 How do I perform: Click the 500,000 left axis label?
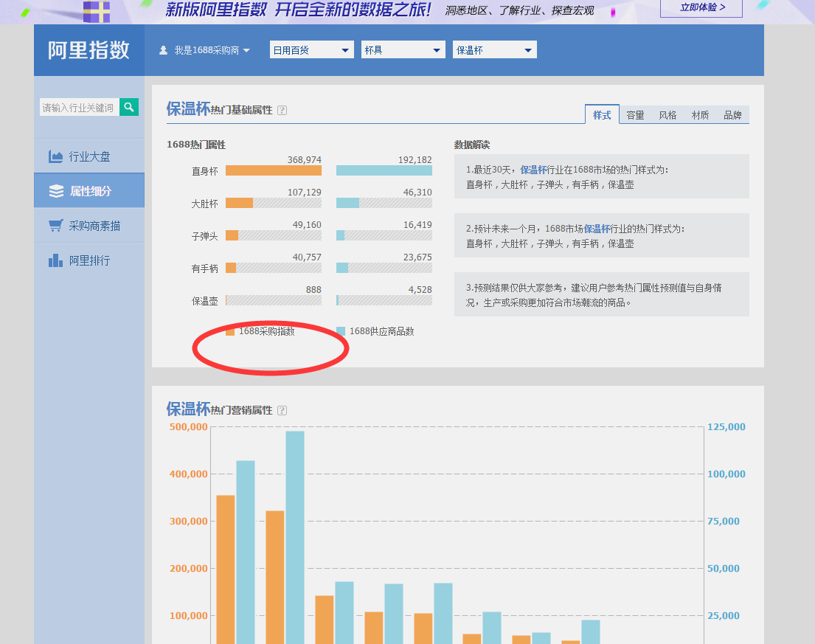click(188, 426)
